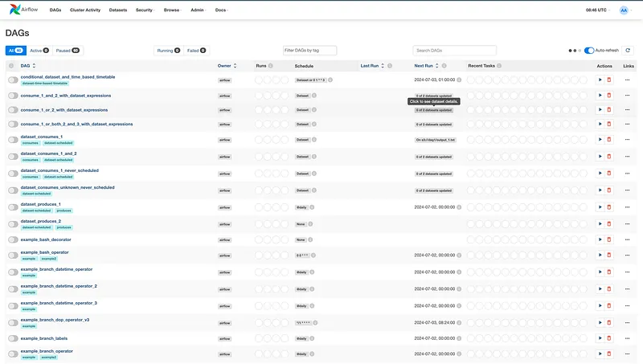
Task: Click 'On s3://dag1/output_1.txt' dataset badge
Action: 435,140
